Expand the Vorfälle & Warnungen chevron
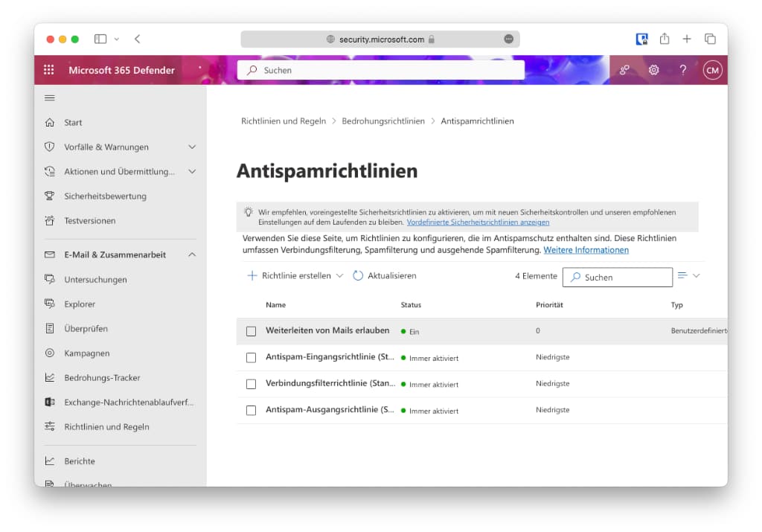The height and width of the screenshot is (532, 762). (193, 147)
